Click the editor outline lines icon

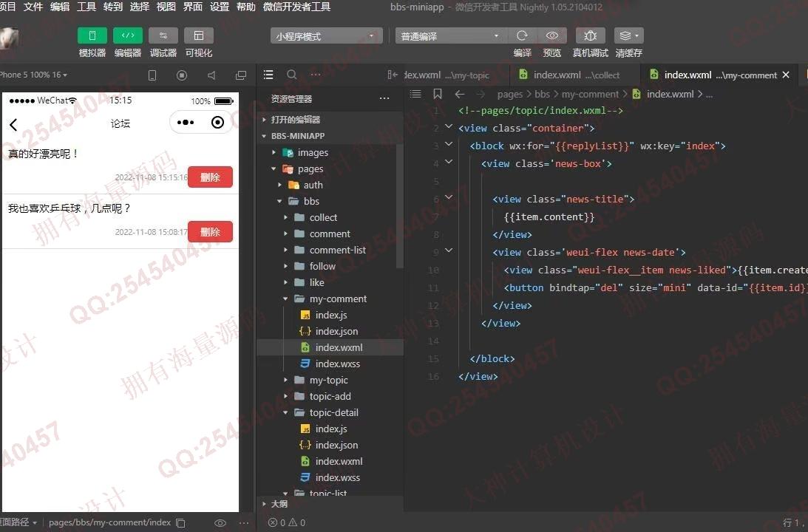tap(415, 94)
